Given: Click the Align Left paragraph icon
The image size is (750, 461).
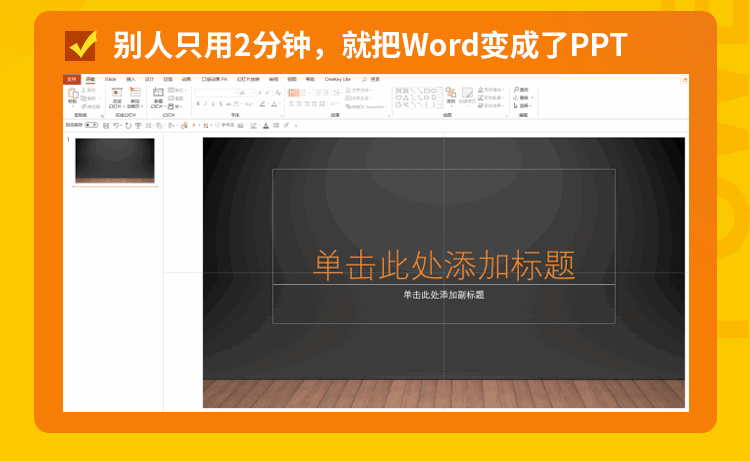Looking at the screenshot, I should point(291,104).
